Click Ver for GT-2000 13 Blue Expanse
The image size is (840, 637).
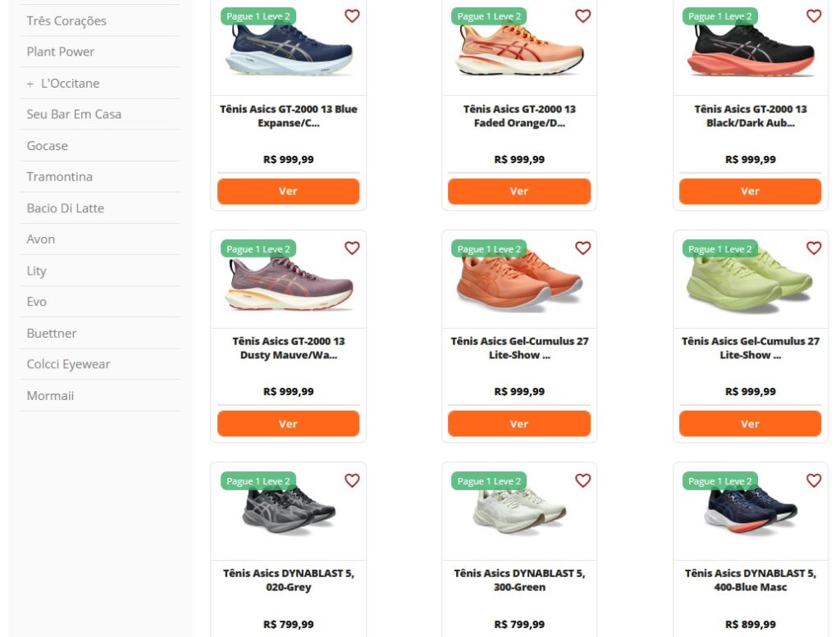288,191
